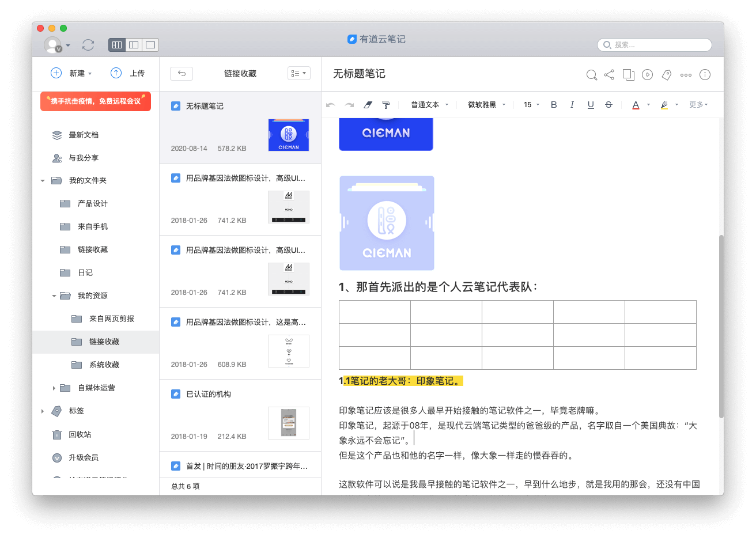The width and height of the screenshot is (756, 538).
Task: Open the 已认证的机构 note
Action: [x=240, y=415]
